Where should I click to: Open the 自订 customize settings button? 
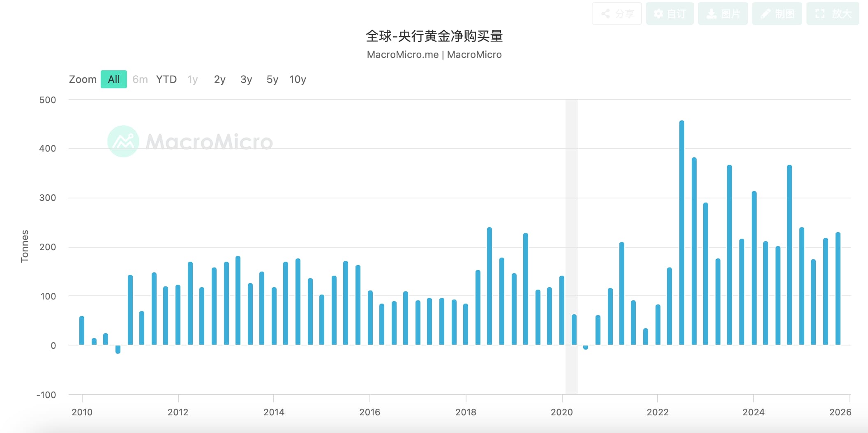(669, 14)
